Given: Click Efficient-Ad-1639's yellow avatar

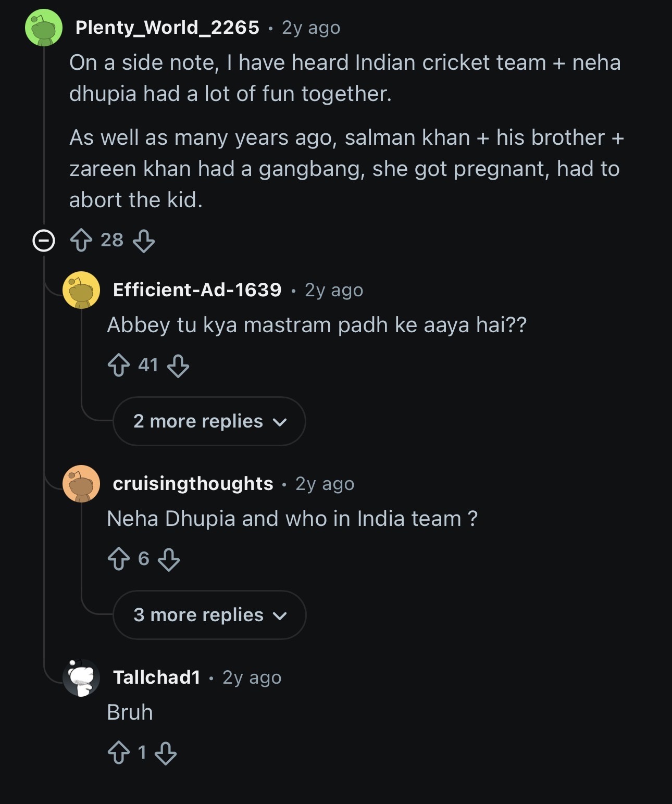Looking at the screenshot, I should 81,290.
